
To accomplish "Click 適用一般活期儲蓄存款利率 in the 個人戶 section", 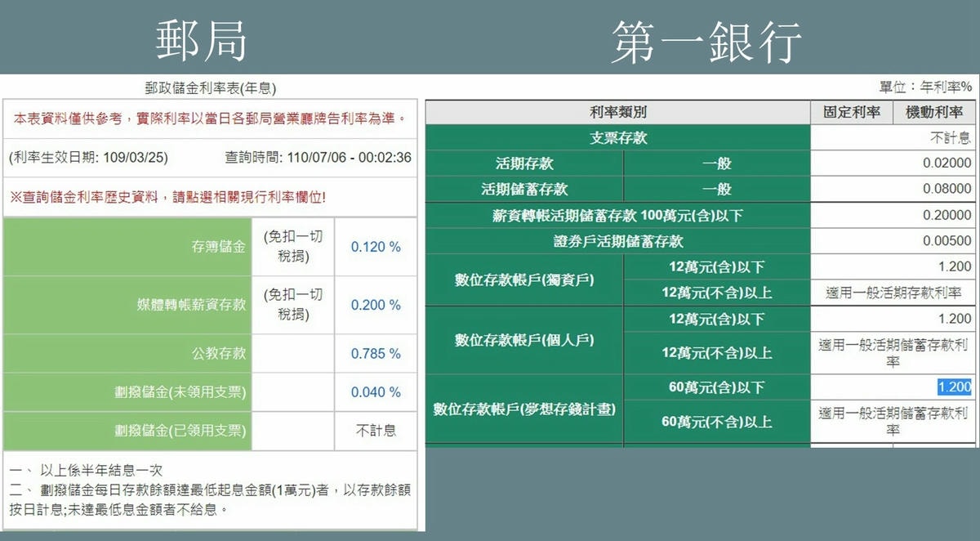I will point(893,353).
